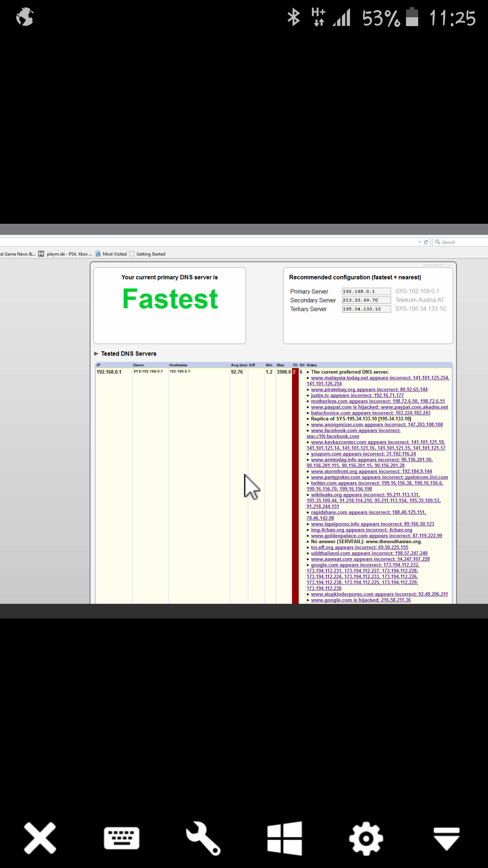Open the www.paypal.com is hijacked link

click(379, 407)
